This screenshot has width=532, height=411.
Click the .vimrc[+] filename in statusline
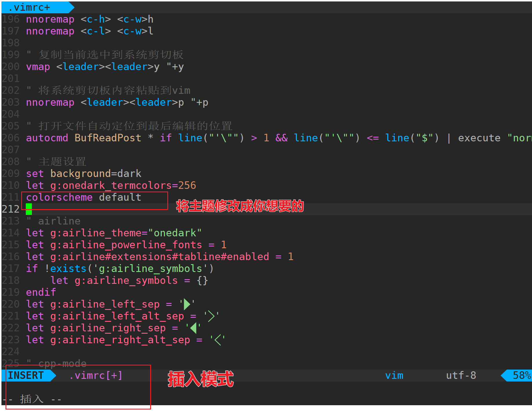click(96, 375)
